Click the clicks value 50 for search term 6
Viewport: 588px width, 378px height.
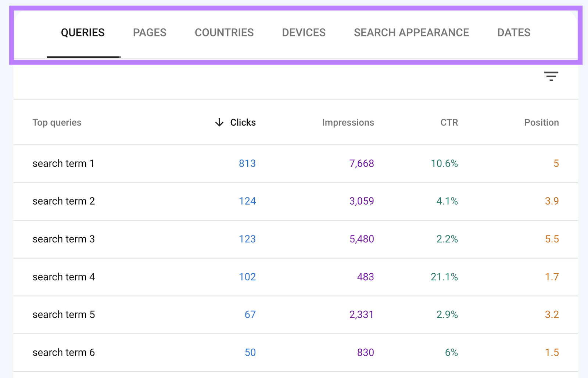[x=250, y=352]
